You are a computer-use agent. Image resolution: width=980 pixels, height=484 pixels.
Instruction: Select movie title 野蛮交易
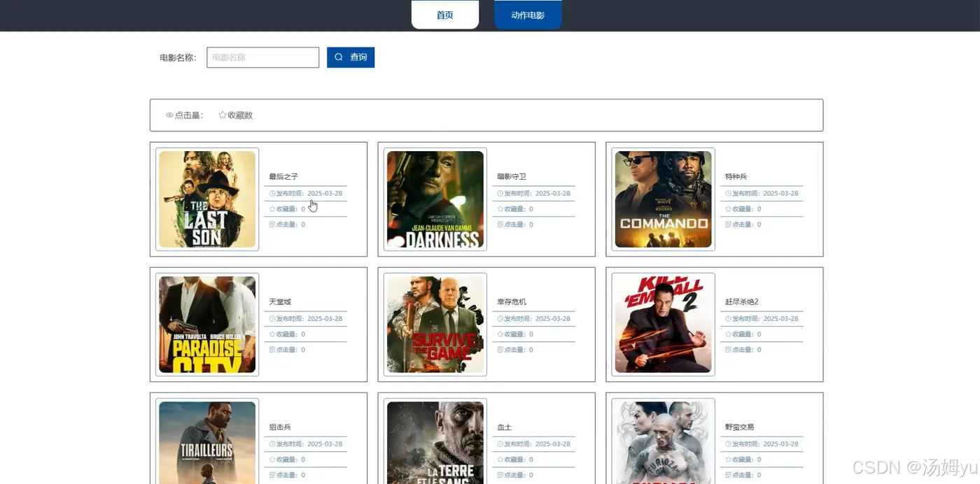click(740, 427)
